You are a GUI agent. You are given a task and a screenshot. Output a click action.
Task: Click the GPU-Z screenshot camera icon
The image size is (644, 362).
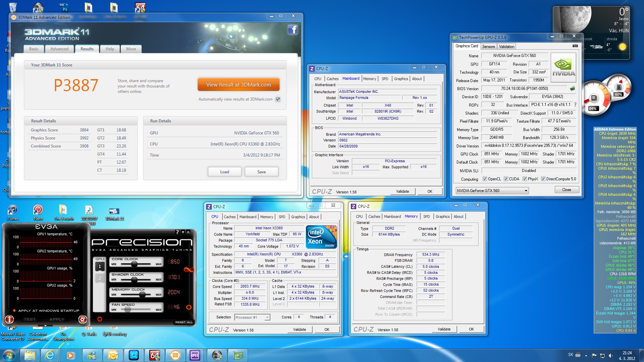pyautogui.click(x=575, y=46)
